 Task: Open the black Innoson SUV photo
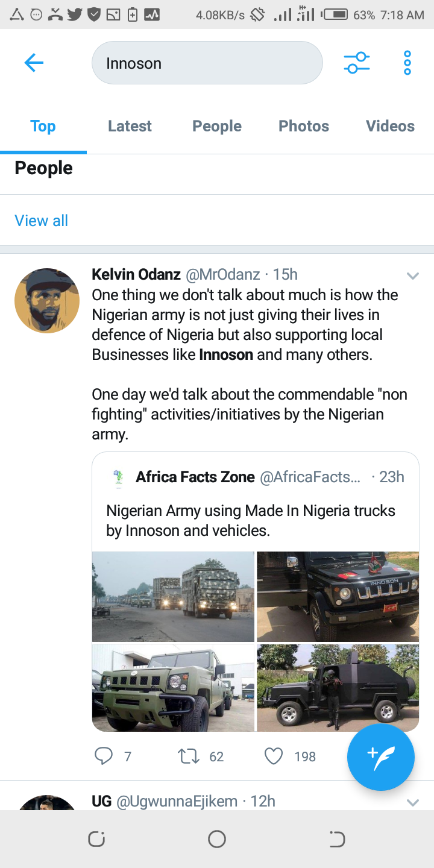pyautogui.click(x=338, y=596)
